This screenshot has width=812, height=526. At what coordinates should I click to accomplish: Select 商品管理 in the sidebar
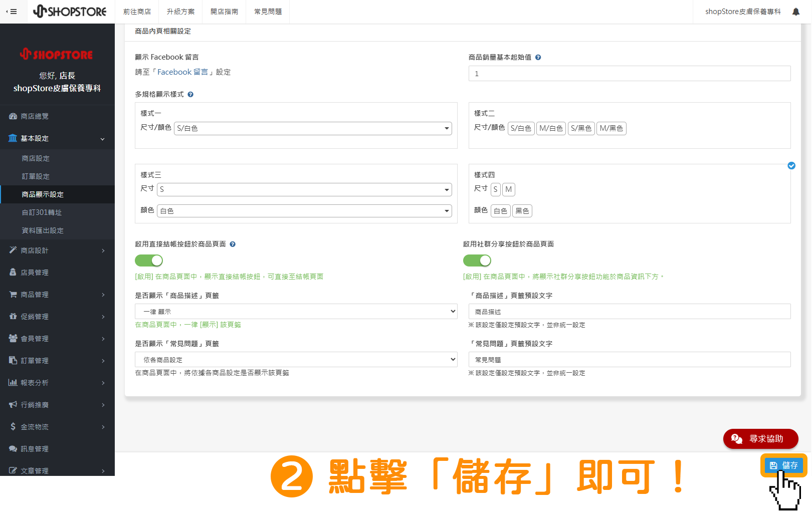pos(35,294)
